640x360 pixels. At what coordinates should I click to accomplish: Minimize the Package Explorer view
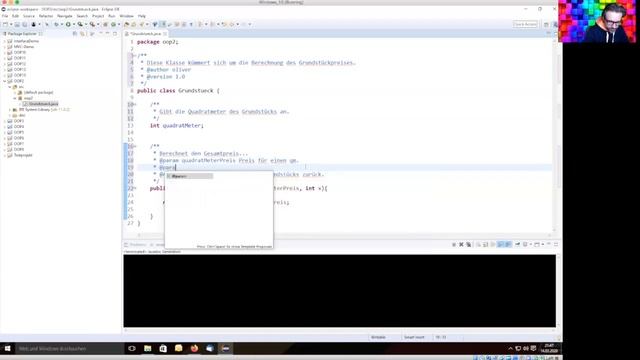108,34
